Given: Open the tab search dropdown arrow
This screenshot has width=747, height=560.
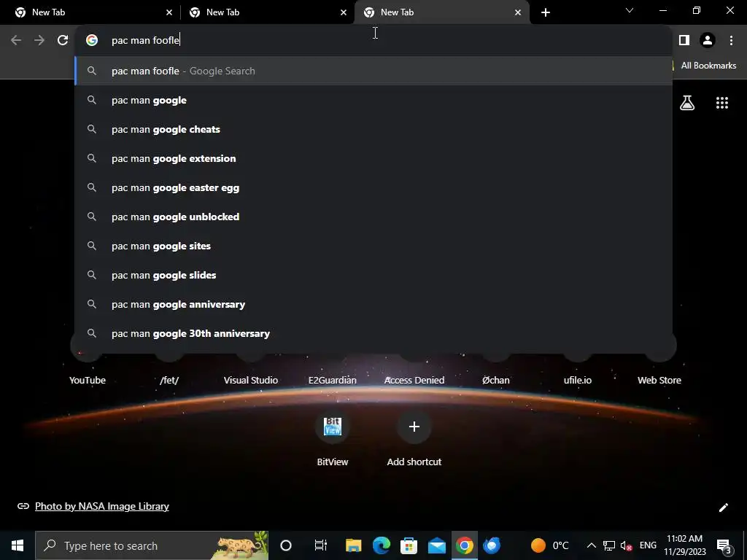Looking at the screenshot, I should click(630, 10).
